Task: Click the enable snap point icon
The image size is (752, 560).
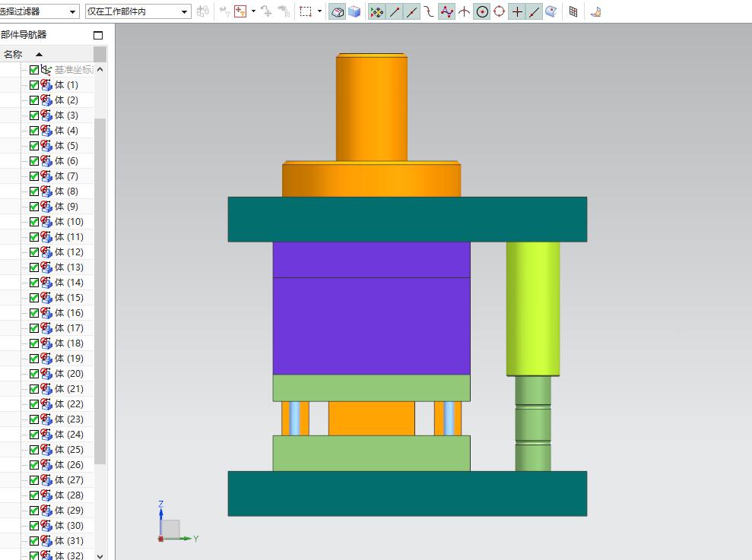Action: (x=376, y=11)
